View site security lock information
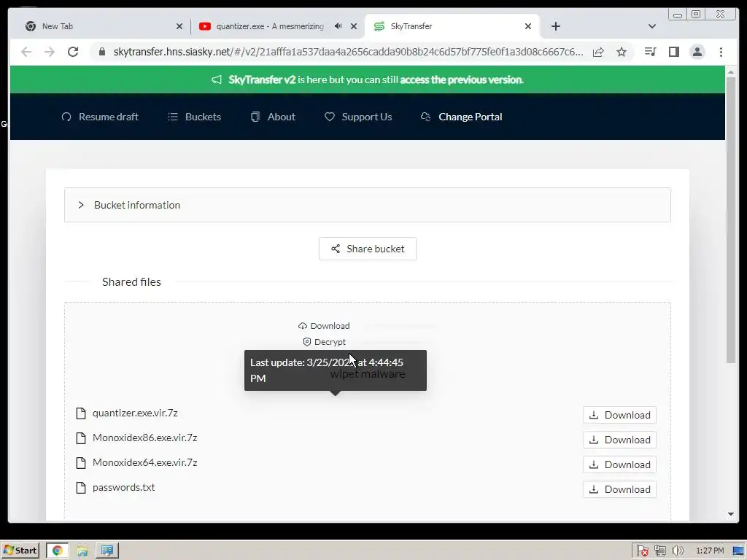Viewport: 747px width, 560px height. [x=102, y=52]
